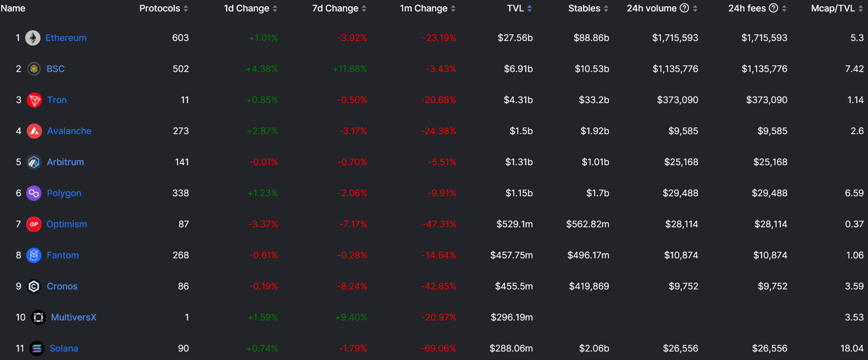Sort by 7d Change column

tap(364, 8)
